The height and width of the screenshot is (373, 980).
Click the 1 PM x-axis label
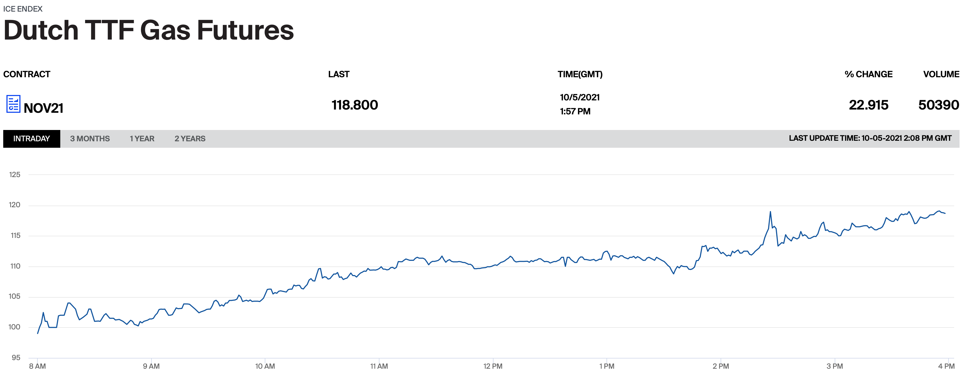tap(607, 366)
